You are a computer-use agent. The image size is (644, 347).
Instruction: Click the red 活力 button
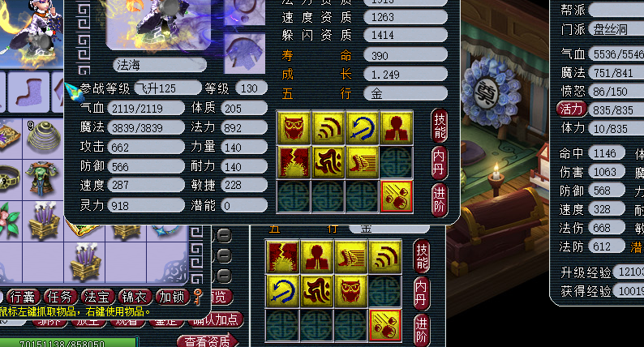571,109
